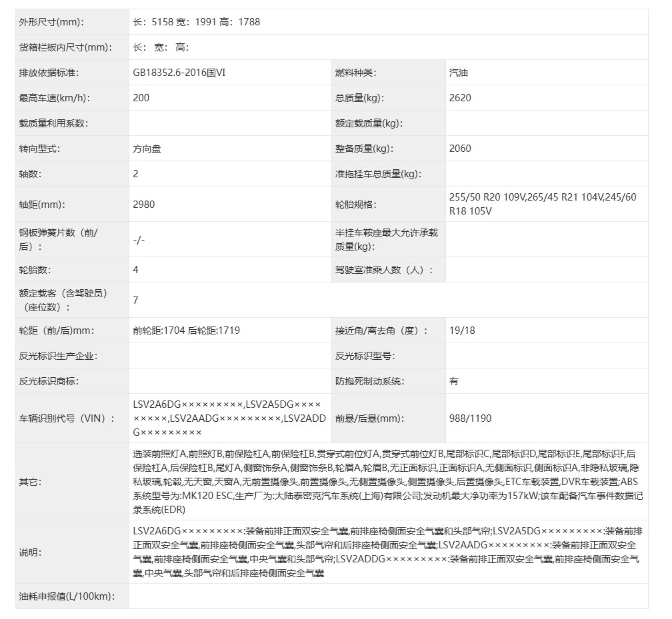Viewport: 672px width, 619px height.
Task: Click the approach/departure angle 19/18
Action: click(462, 330)
